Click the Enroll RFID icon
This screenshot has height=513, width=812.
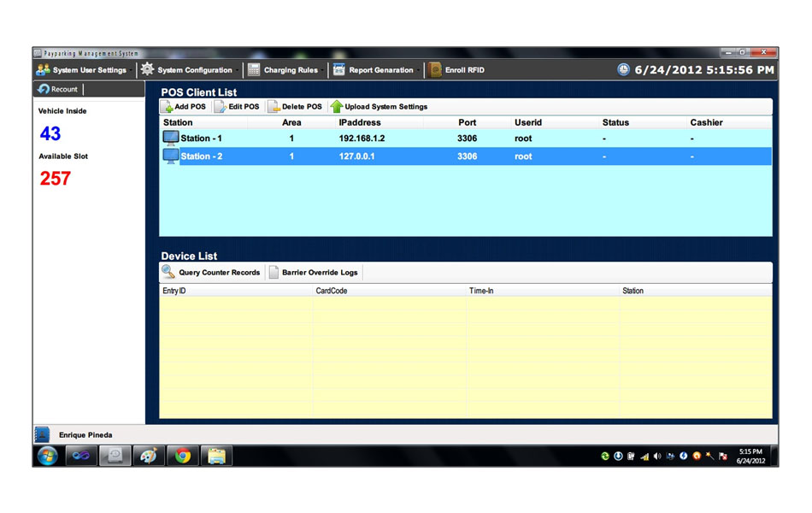coord(435,70)
